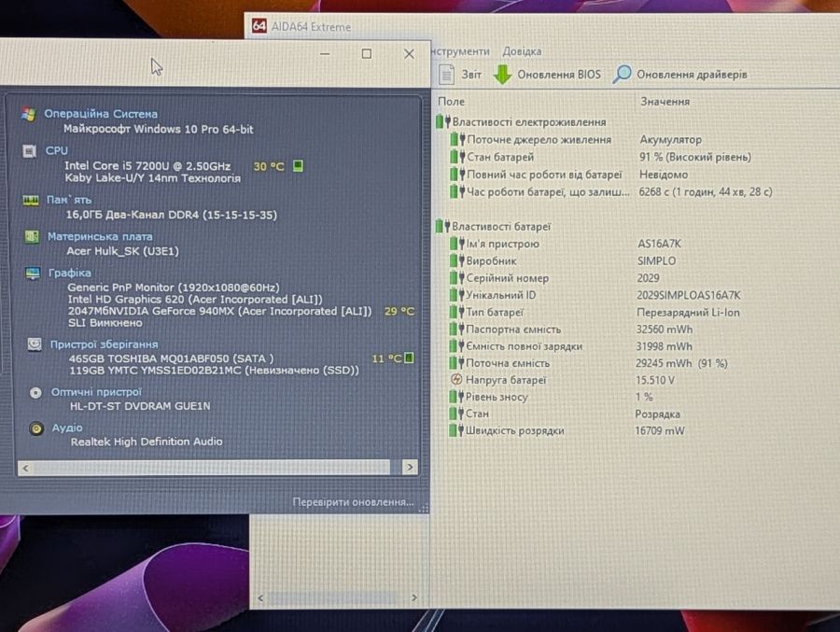Click the disc icon beside Оптичні пристрої
The width and height of the screenshot is (840, 632).
click(35, 393)
